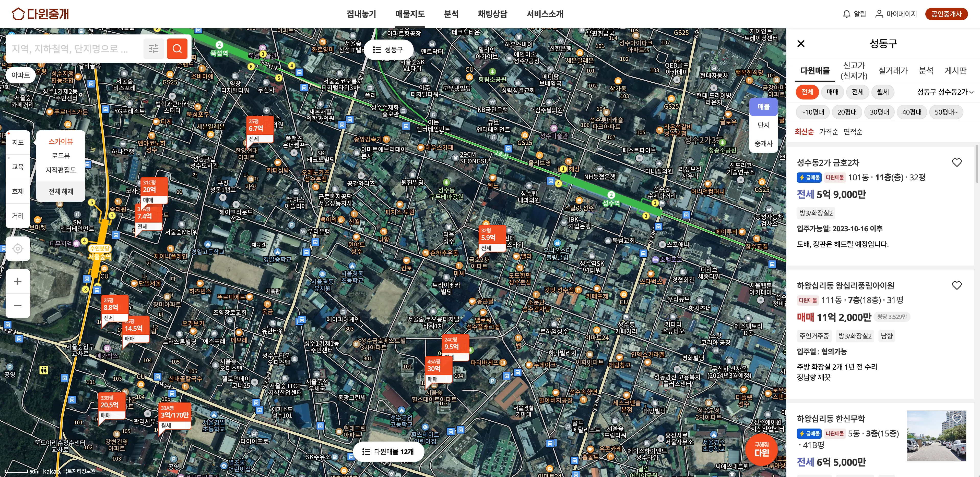Viewport: 980px width, 477px height.
Task: Click the current location crosshair button
Action: click(x=18, y=248)
